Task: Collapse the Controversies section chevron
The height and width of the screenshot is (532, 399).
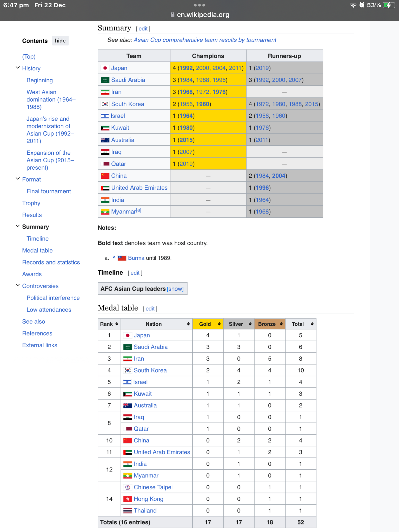Action: (18, 285)
